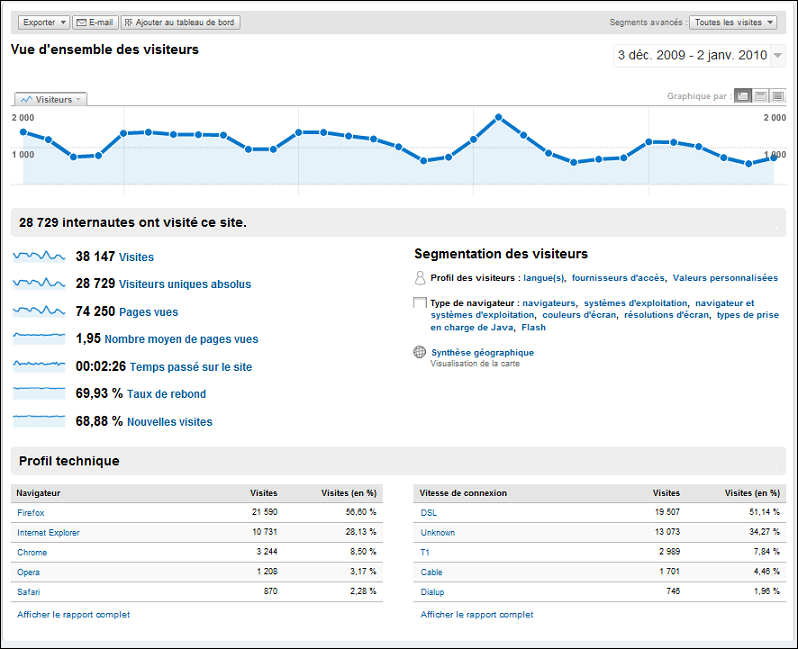The width and height of the screenshot is (798, 649).
Task: Open the Toutes les visites segment dropdown
Action: (734, 22)
